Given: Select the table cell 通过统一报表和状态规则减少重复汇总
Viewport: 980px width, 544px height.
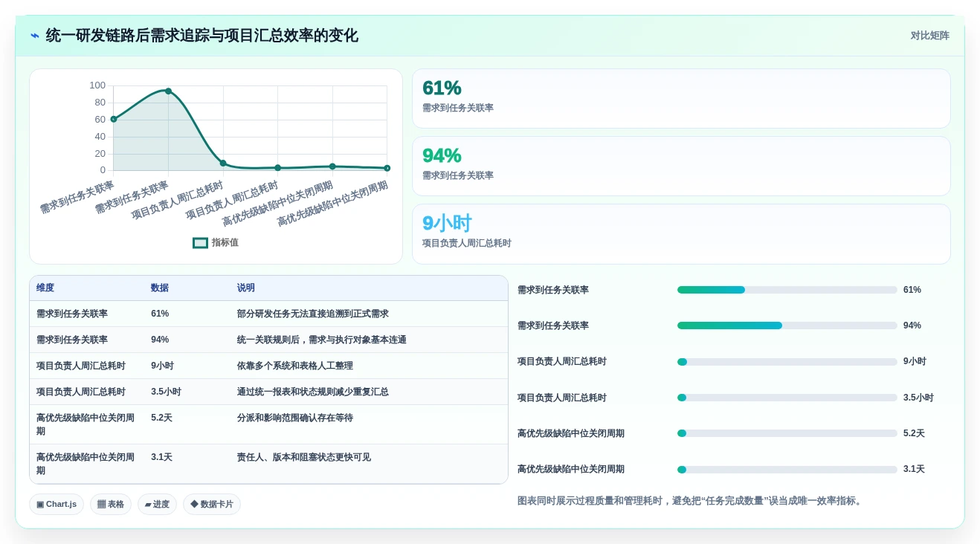Looking at the screenshot, I should 313,392.
